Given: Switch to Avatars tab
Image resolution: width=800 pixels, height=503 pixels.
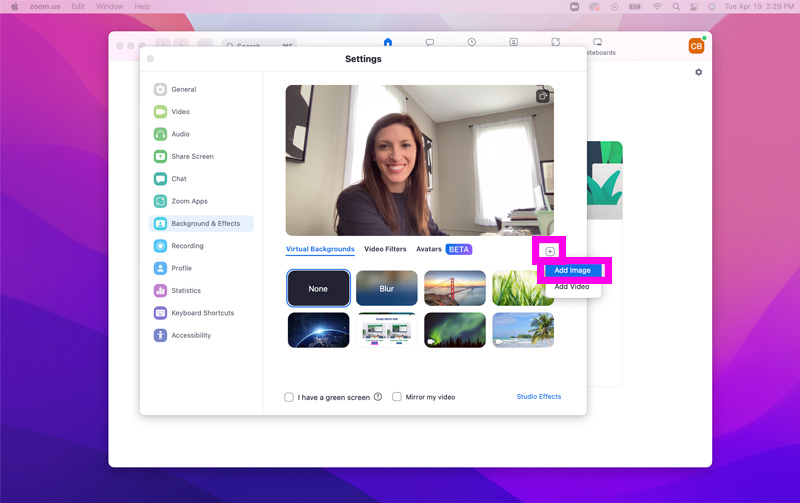Looking at the screenshot, I should point(429,249).
